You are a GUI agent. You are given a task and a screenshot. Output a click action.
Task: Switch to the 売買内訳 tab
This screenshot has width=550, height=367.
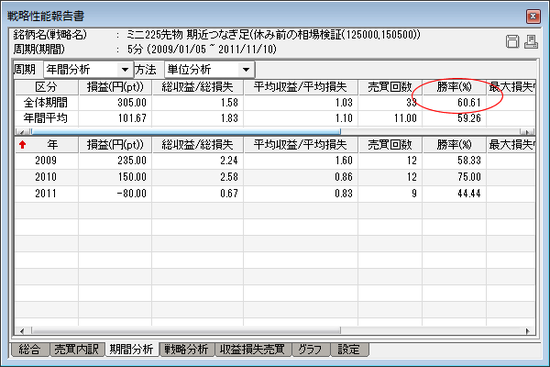(77, 349)
